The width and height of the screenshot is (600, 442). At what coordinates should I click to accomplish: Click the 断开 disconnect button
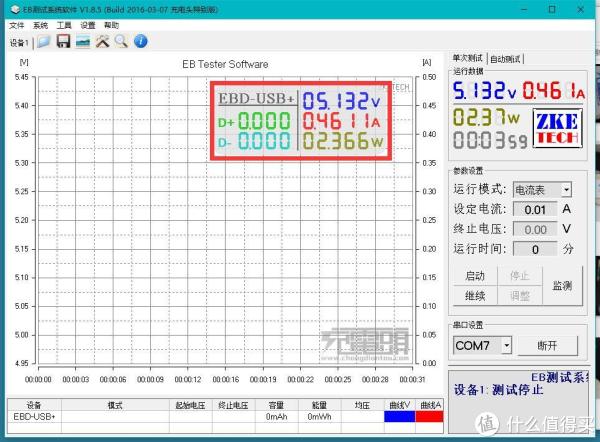click(547, 346)
